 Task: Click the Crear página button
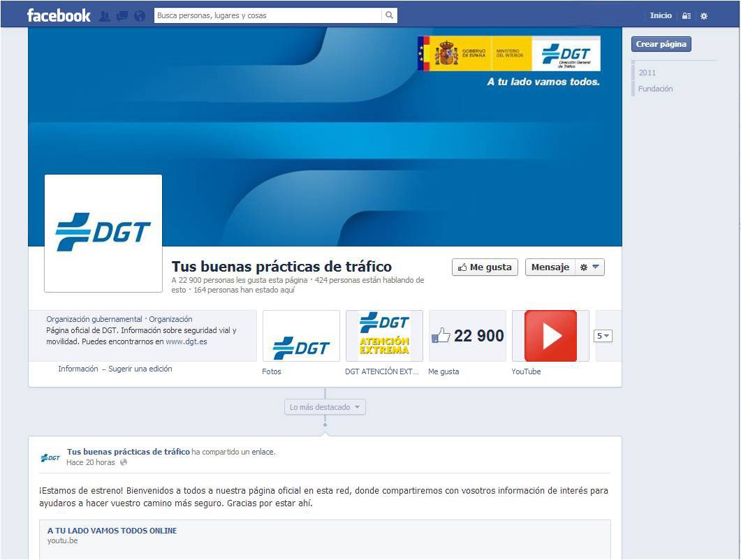click(661, 44)
